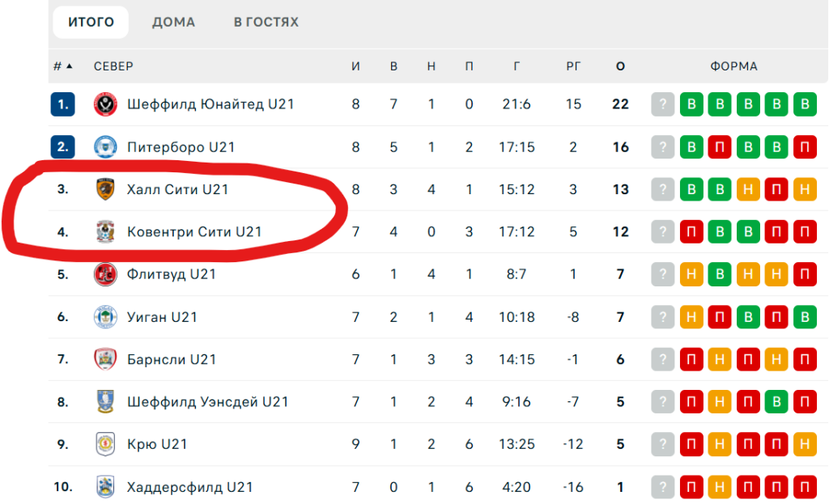Sort standings by the РГ goal difference column
829x504 pixels.
coord(573,66)
